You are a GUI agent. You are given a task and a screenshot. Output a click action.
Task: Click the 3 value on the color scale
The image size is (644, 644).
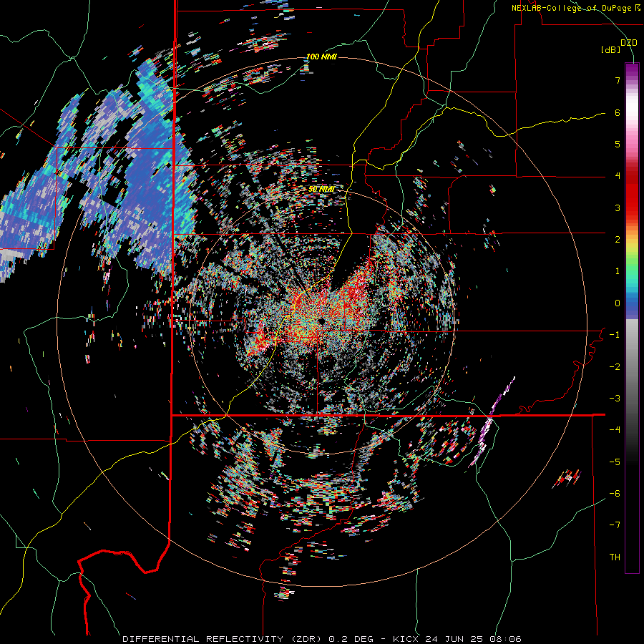coord(618,208)
